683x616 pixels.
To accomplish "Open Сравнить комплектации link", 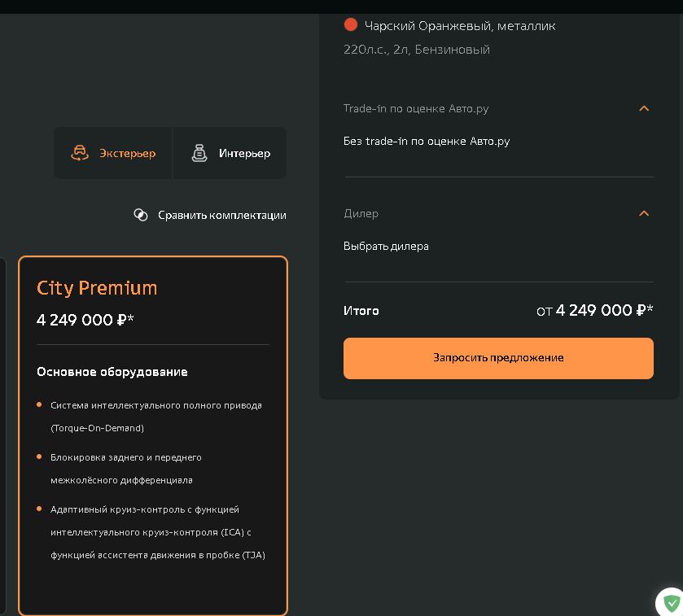I will (221, 215).
